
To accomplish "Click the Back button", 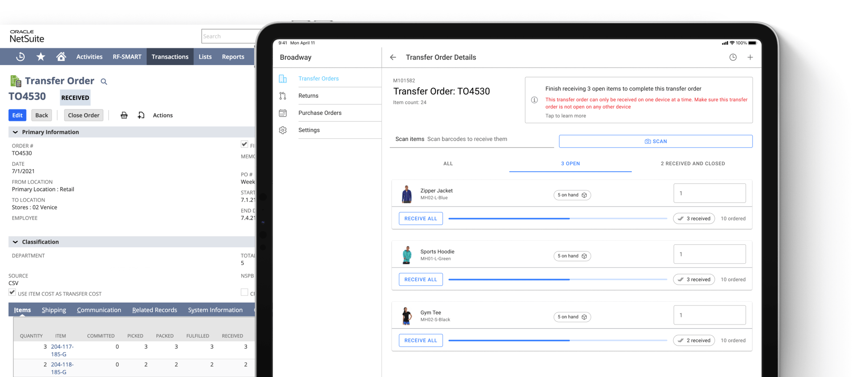I will [x=42, y=115].
